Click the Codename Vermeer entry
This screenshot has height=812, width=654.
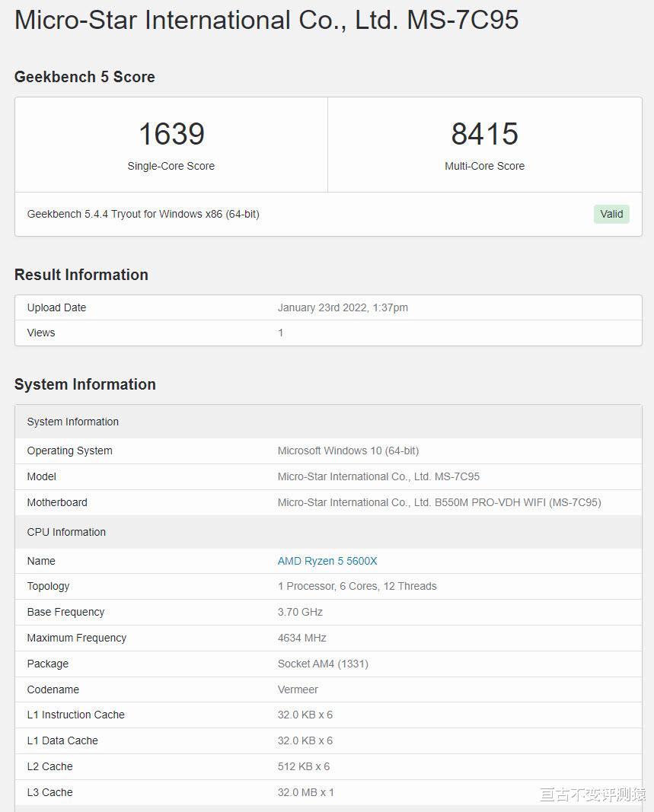pyautogui.click(x=298, y=689)
